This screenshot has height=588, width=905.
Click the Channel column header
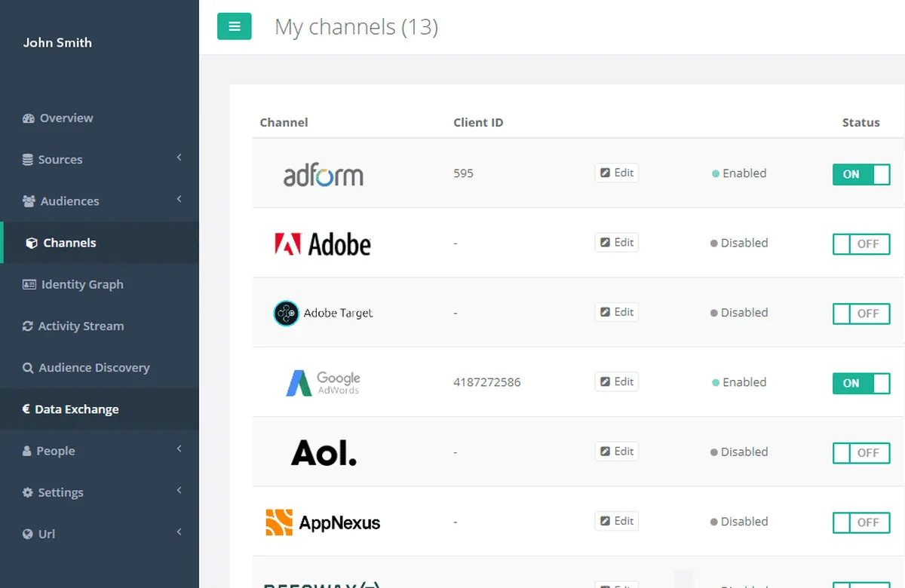(x=284, y=122)
